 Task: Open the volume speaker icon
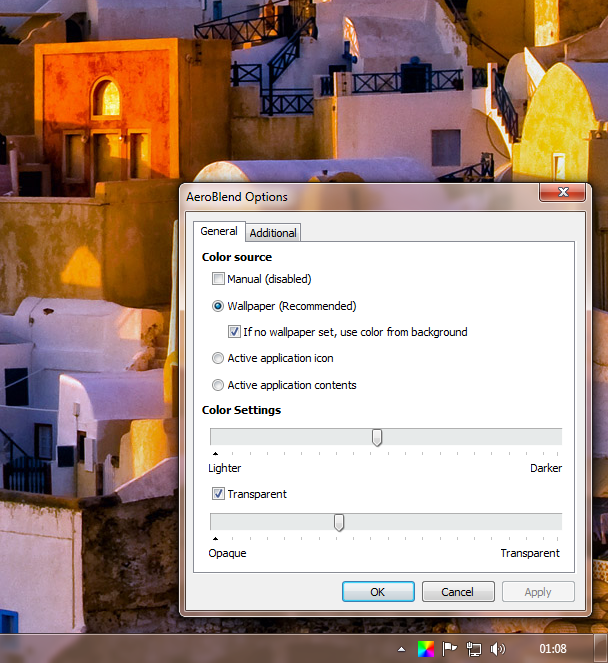(498, 649)
